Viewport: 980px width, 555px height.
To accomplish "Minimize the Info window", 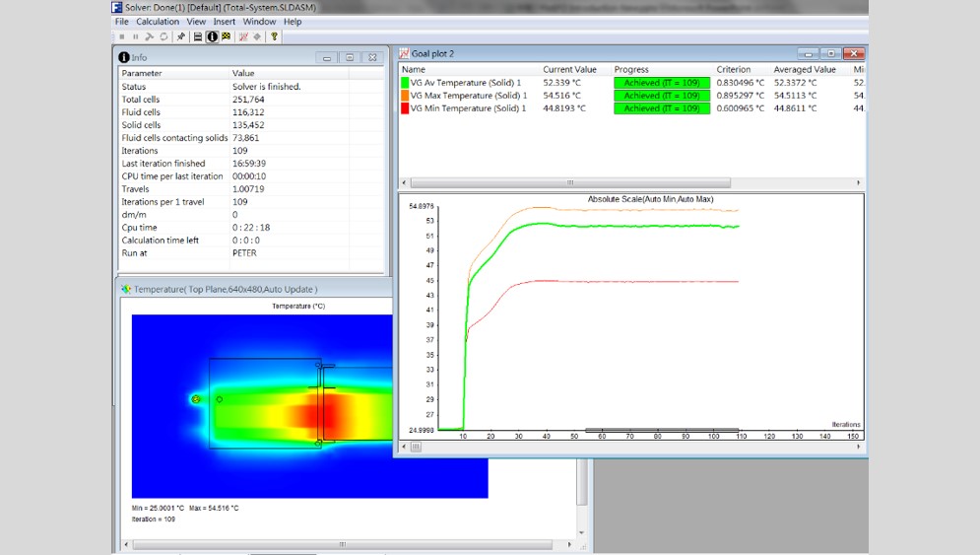I will pyautogui.click(x=326, y=57).
